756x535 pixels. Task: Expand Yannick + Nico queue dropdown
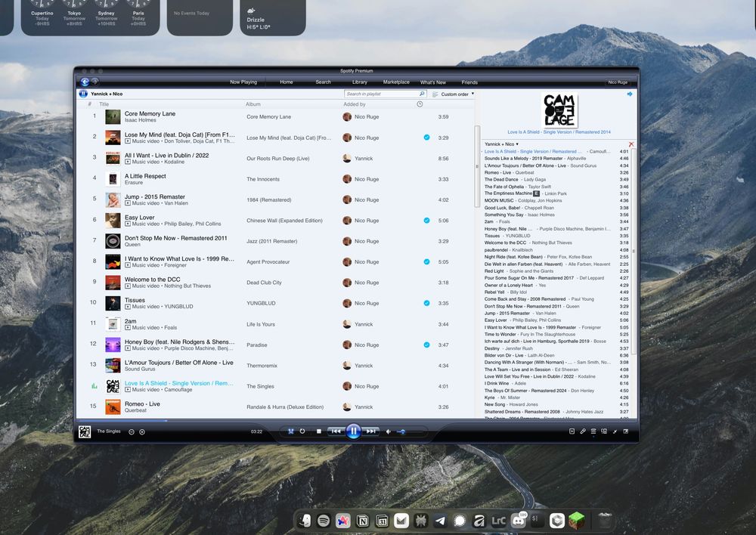(501, 144)
